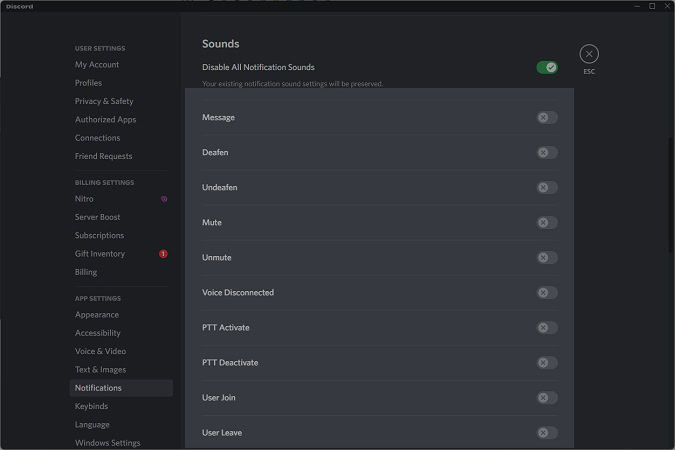Enable the Mute sound toggle
675x450 pixels.
pos(546,223)
